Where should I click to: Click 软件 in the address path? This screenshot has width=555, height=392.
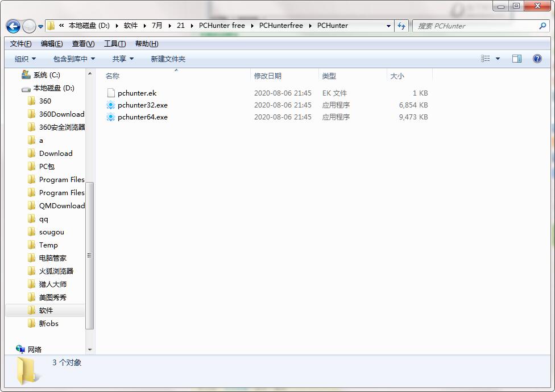pyautogui.click(x=131, y=26)
